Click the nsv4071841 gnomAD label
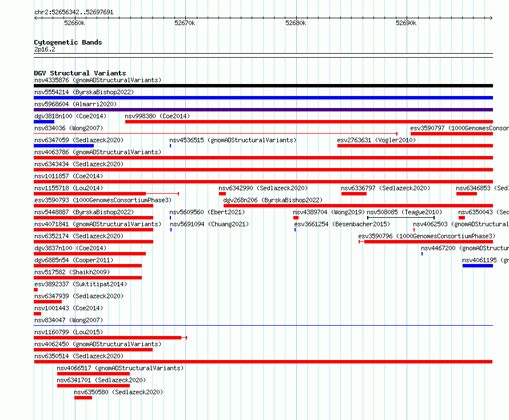Image resolution: width=509 pixels, height=420 pixels. tap(98, 224)
